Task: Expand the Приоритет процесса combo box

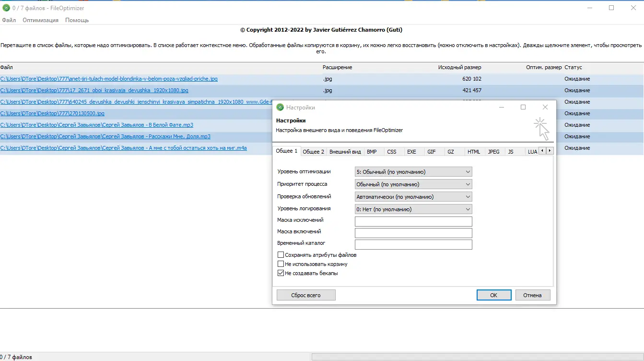Action: click(413, 184)
